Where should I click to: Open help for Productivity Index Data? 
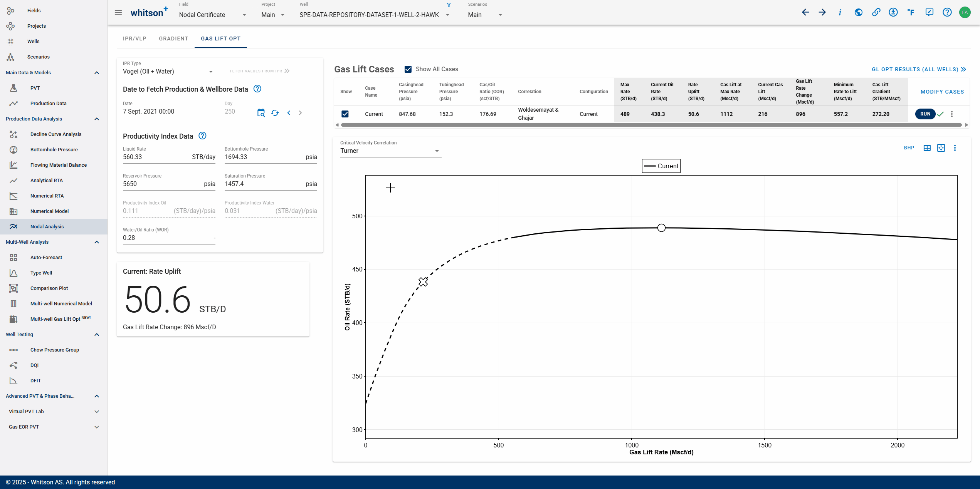coord(202,136)
